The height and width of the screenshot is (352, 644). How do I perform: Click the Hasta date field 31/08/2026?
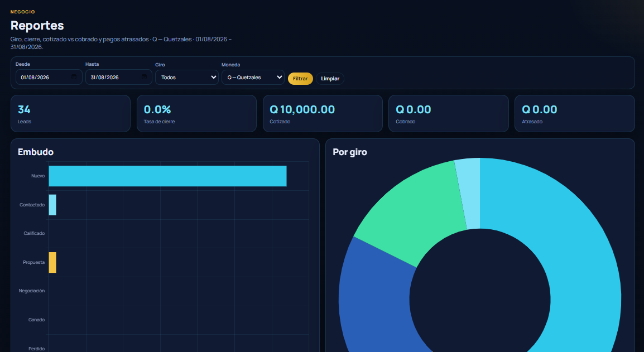point(119,77)
